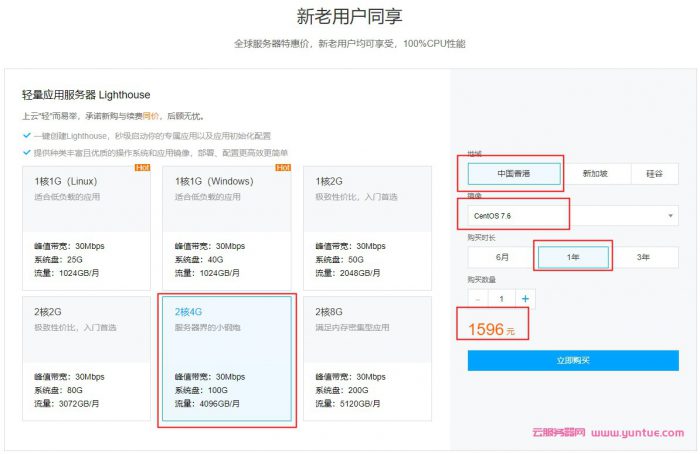Click the Hot badge on 1核1G (Windows) card

(283, 168)
